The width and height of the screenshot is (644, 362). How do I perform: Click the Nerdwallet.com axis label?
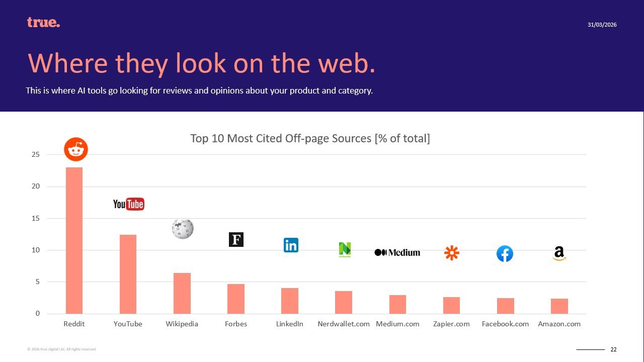tap(344, 324)
